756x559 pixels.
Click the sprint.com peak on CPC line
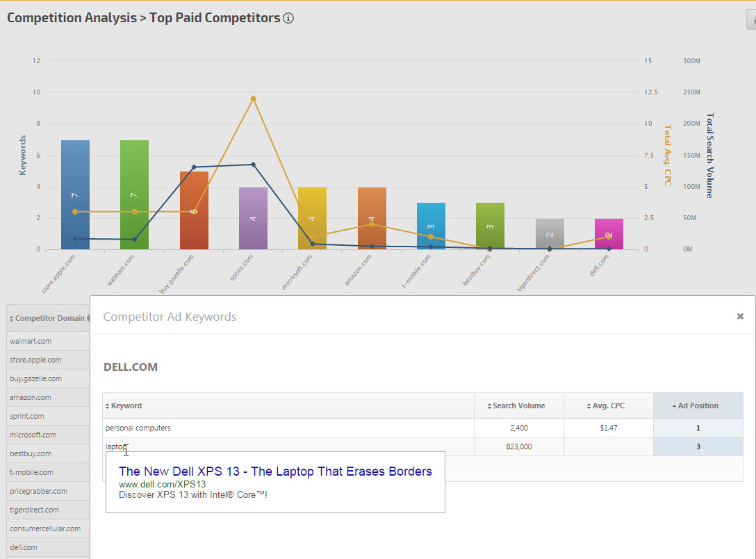click(x=253, y=99)
